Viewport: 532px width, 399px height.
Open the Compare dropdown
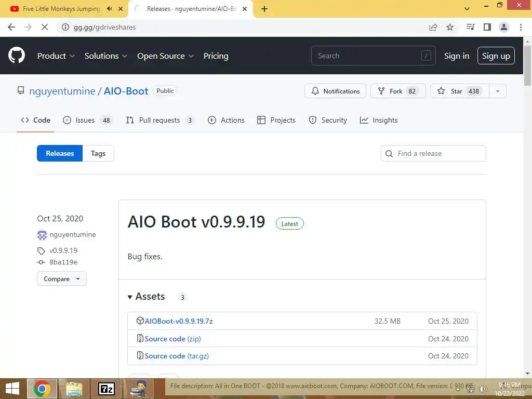(62, 278)
